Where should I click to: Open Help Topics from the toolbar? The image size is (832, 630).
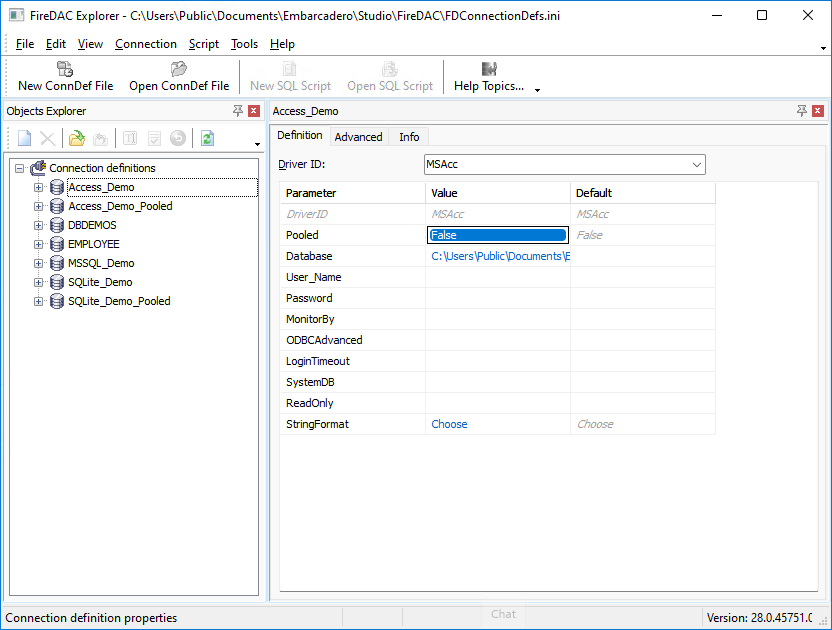488,77
